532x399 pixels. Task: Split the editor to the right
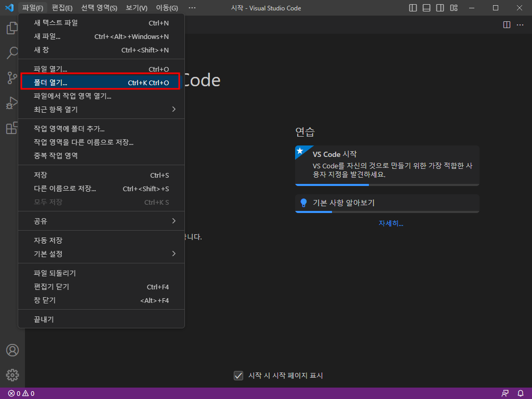[x=507, y=25]
